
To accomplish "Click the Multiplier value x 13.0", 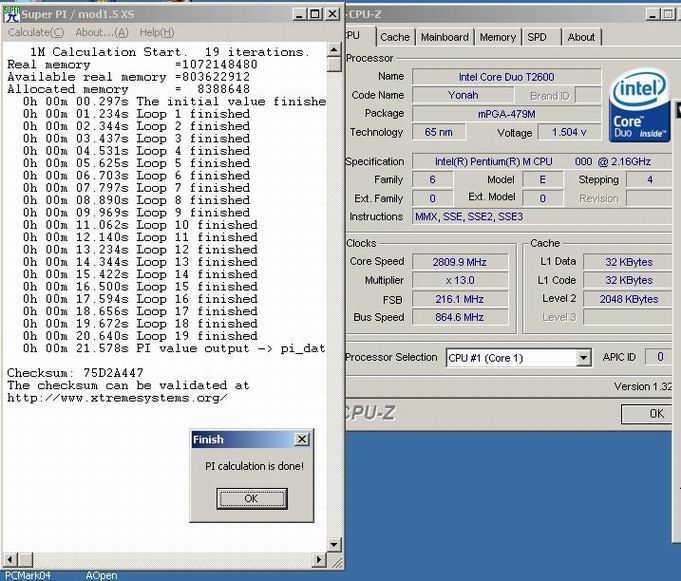I will (460, 281).
